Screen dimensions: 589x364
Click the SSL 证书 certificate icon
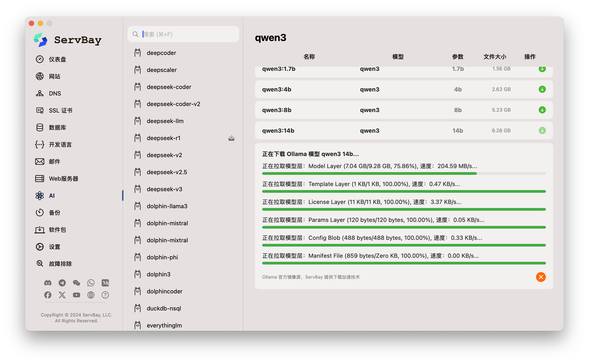click(x=40, y=110)
